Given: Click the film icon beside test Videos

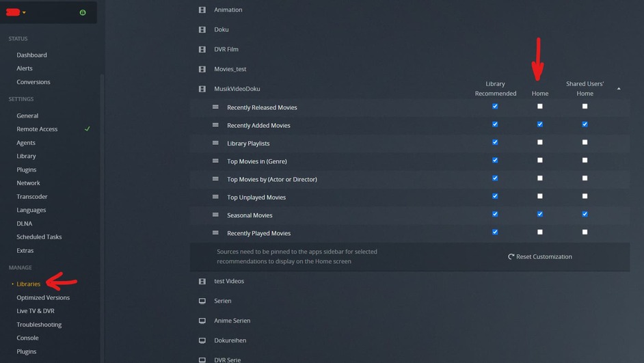Looking at the screenshot, I should click(202, 281).
